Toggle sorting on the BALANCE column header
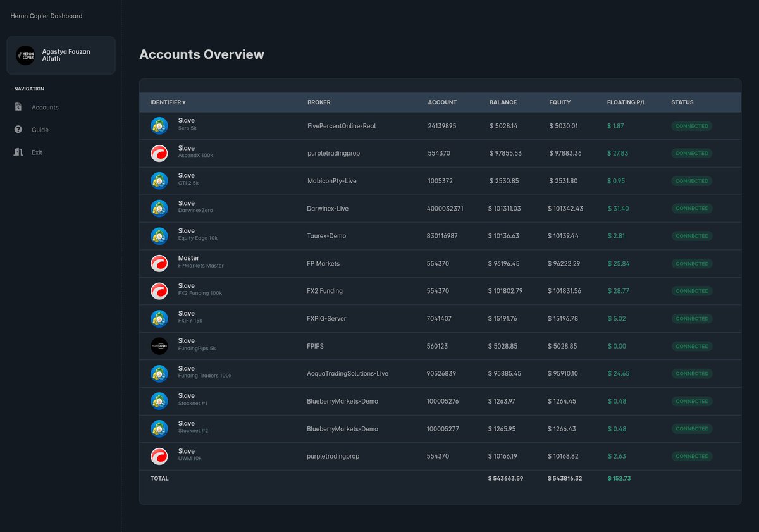 [503, 102]
